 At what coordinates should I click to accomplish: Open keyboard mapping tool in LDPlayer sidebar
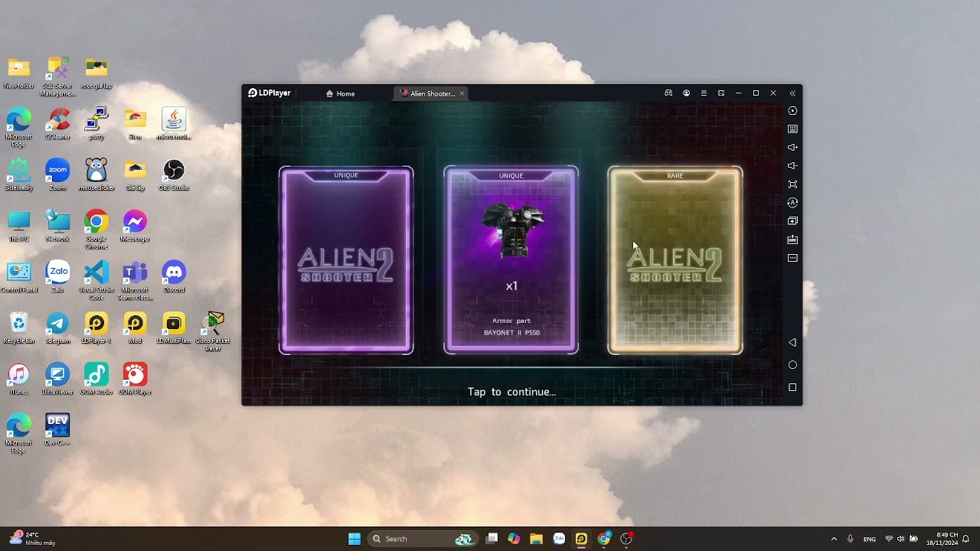[792, 129]
